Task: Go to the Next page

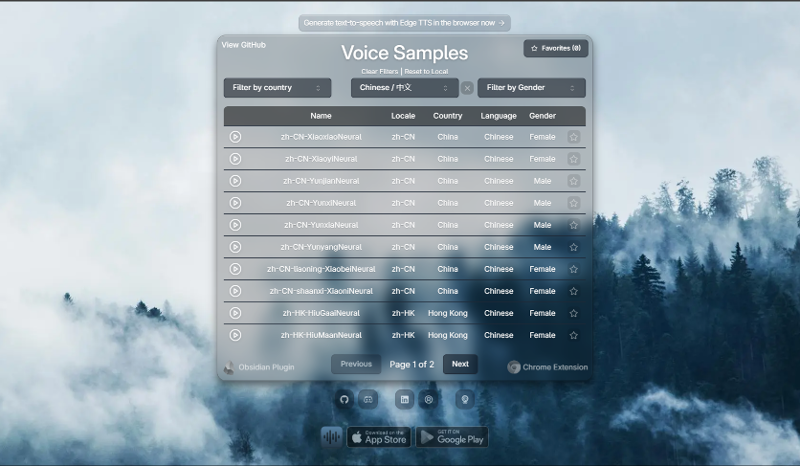Action: coord(460,364)
